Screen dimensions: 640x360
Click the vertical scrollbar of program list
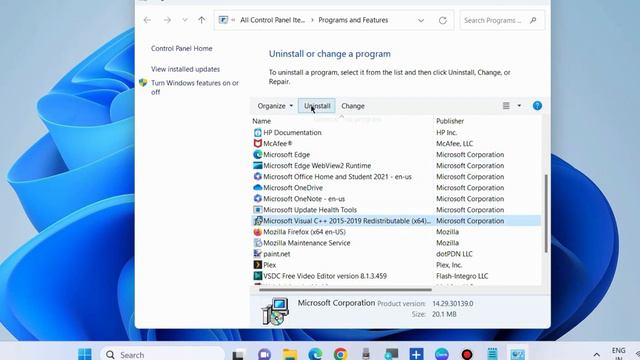[x=546, y=213]
